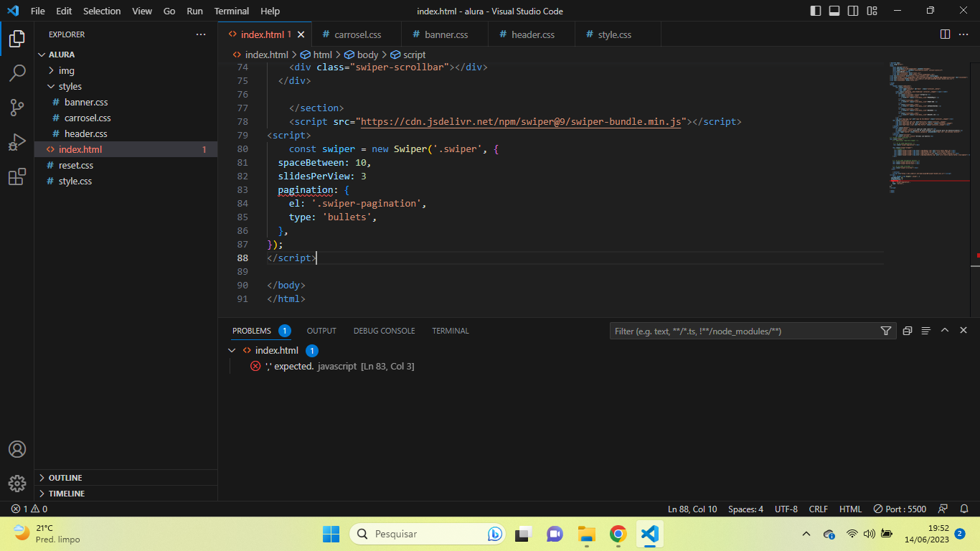
Task: Switch to OUTPUT panel tab
Action: pos(321,331)
